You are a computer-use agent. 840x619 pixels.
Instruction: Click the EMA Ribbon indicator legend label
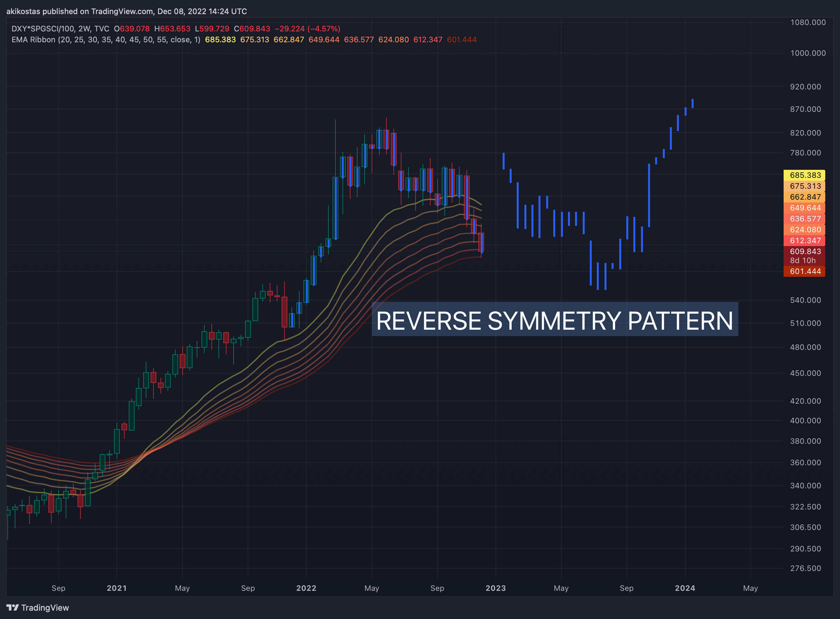(106, 40)
